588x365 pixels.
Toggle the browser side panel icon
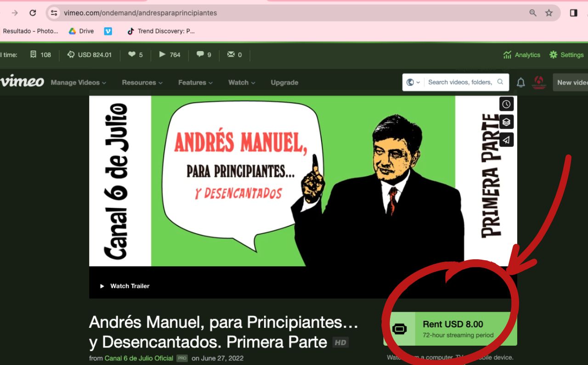[x=573, y=13]
